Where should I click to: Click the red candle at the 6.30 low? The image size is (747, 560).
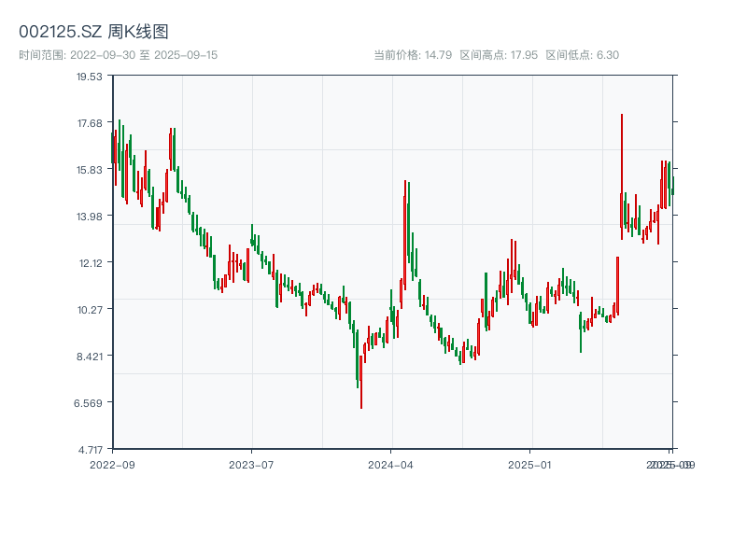coord(361,382)
